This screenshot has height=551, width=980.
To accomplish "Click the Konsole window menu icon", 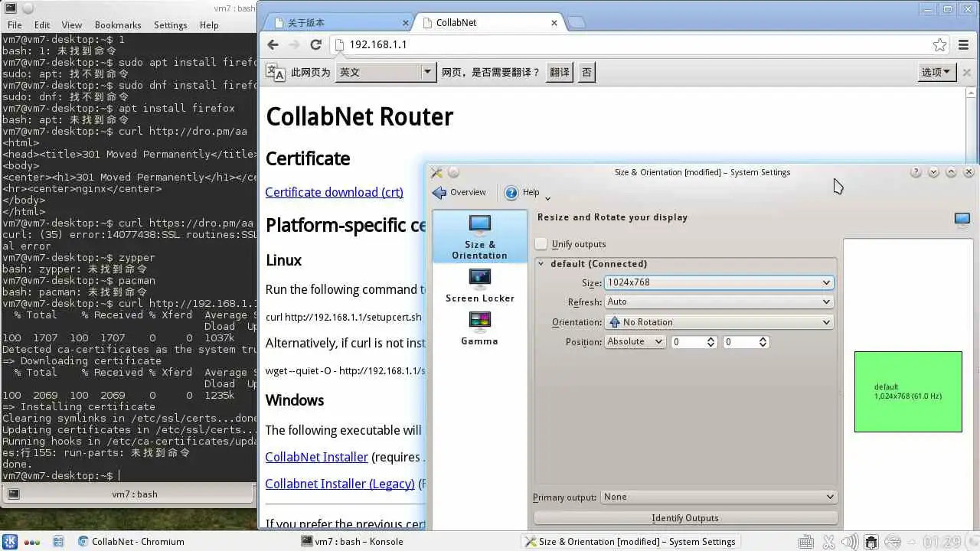I will (x=11, y=8).
